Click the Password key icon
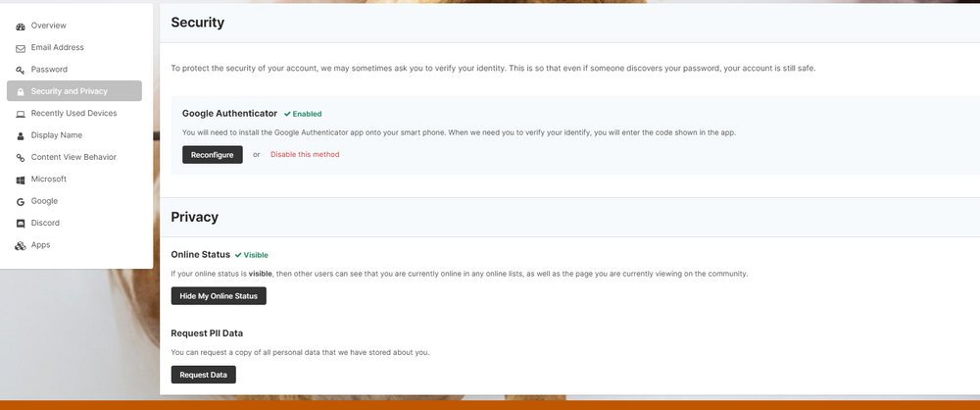The height and width of the screenshot is (410, 980). (x=21, y=70)
